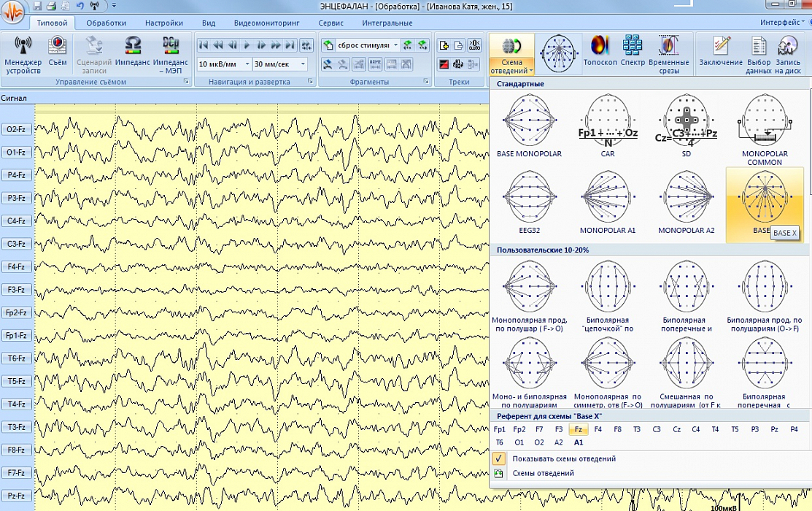
Task: Open the Device Manager (Менеджер устройств) icon
Action: click(x=23, y=53)
